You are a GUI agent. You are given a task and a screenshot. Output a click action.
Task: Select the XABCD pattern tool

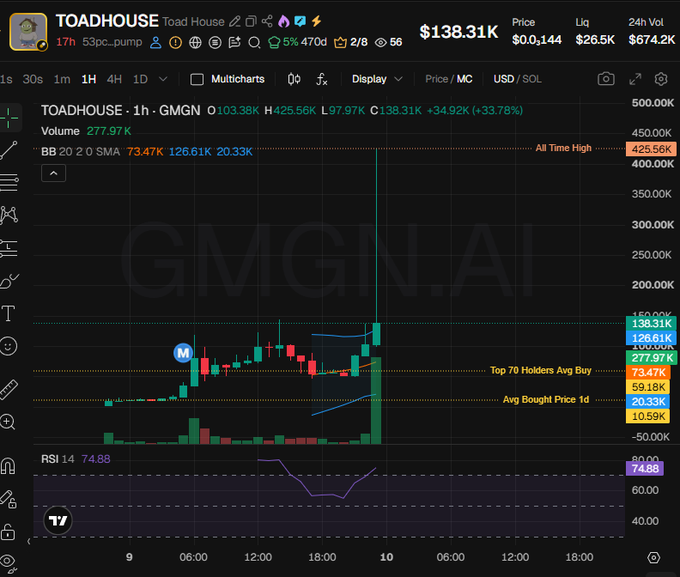[9, 215]
